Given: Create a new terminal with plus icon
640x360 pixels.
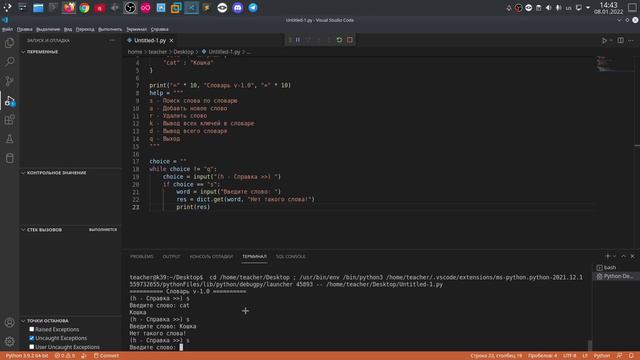Looking at the screenshot, I should tap(608, 256).
